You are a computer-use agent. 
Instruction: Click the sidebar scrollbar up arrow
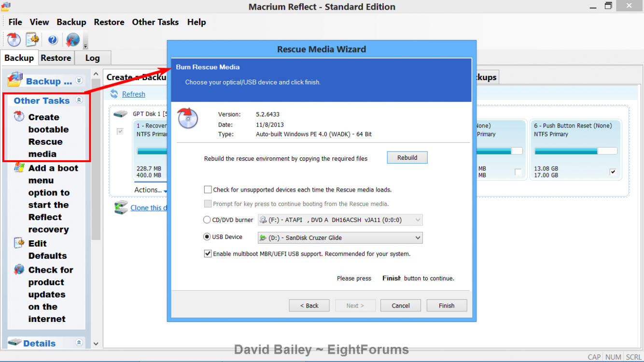click(x=96, y=74)
